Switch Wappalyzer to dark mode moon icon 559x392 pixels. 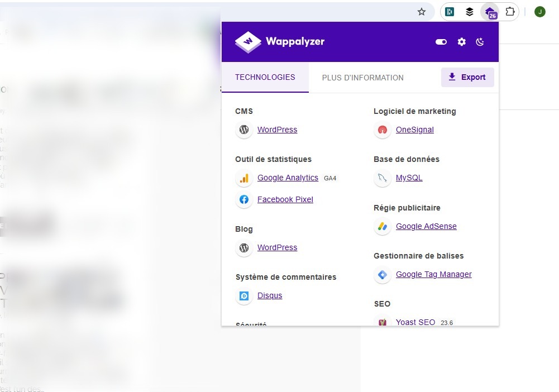pos(480,42)
